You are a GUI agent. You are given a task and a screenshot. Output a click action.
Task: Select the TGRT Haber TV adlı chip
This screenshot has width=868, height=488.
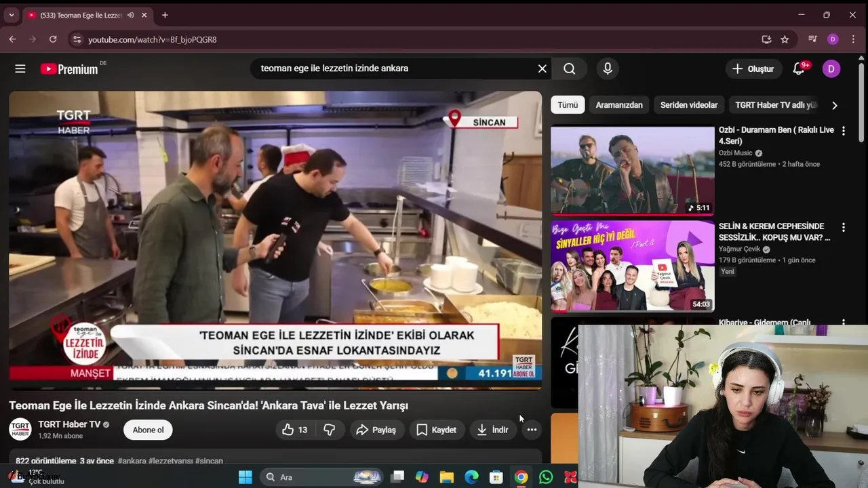coord(776,105)
